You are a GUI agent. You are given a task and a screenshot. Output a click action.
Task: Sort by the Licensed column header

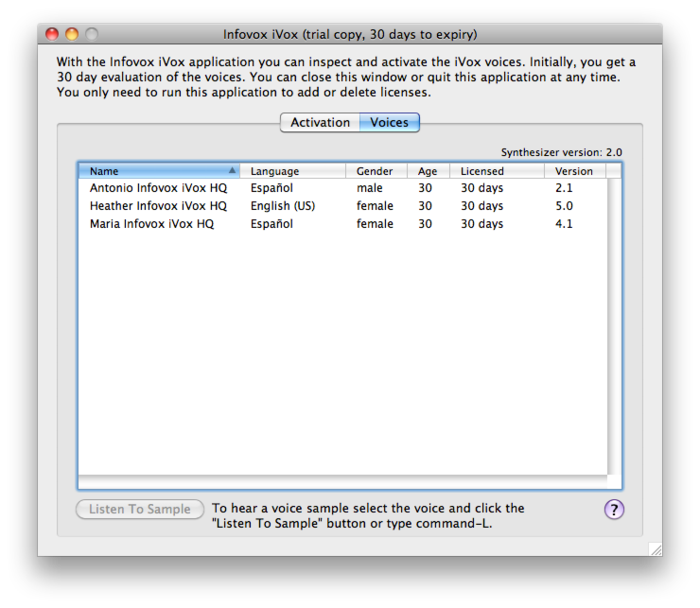pyautogui.click(x=496, y=171)
